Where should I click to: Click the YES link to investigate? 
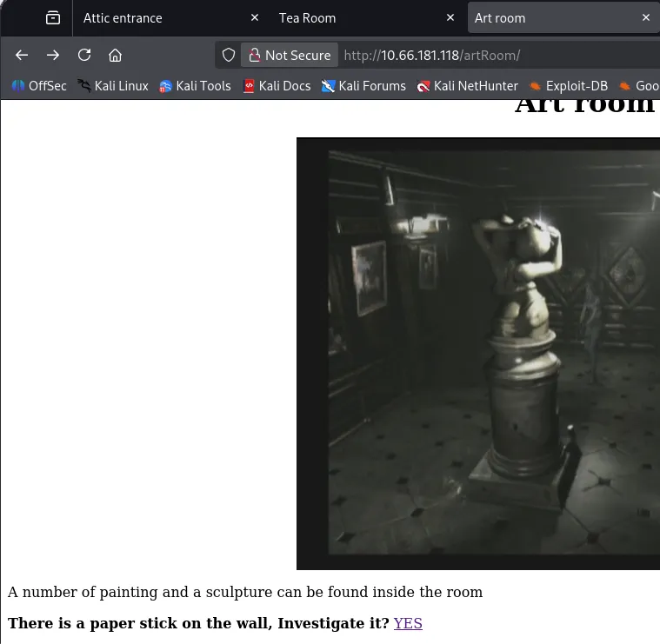coord(408,623)
